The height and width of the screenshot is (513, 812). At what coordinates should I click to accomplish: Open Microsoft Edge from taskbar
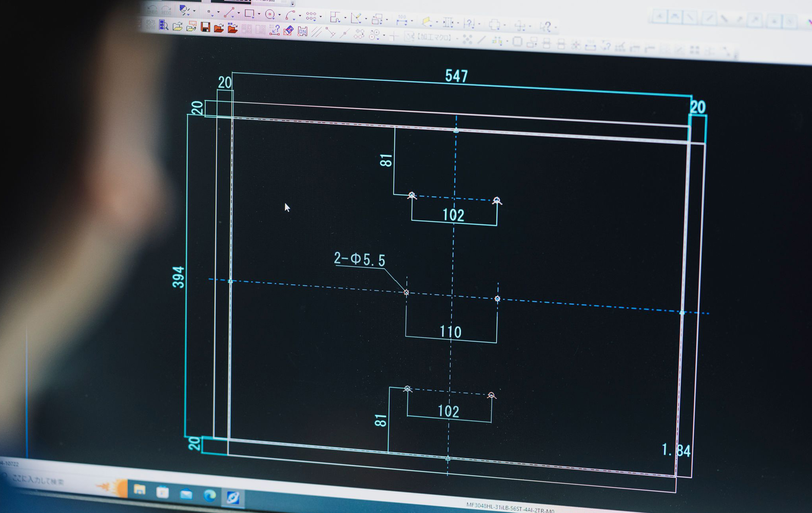210,495
